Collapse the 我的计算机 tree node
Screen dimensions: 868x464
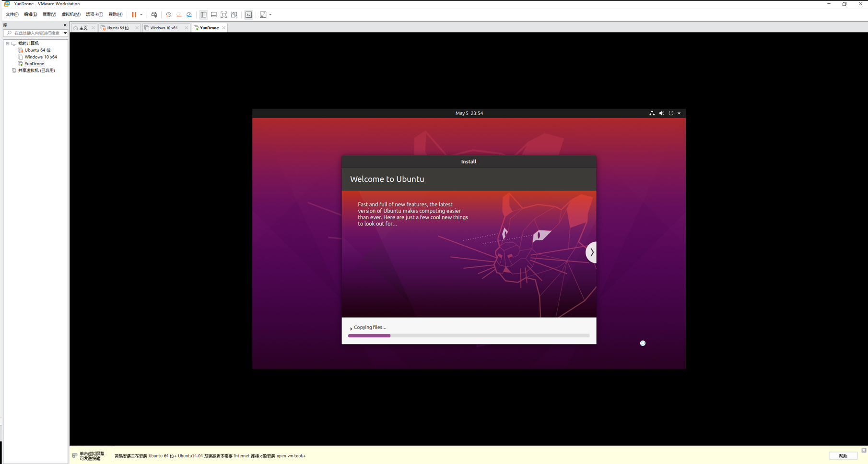[x=8, y=44]
